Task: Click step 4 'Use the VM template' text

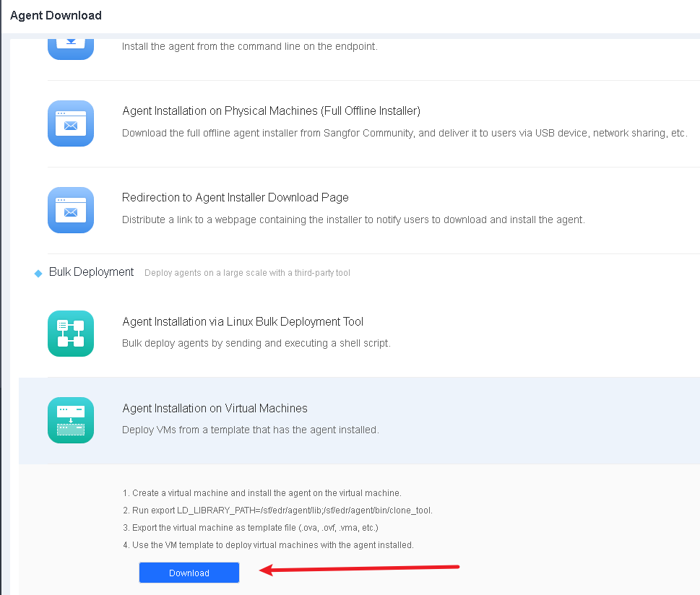Action: (268, 545)
